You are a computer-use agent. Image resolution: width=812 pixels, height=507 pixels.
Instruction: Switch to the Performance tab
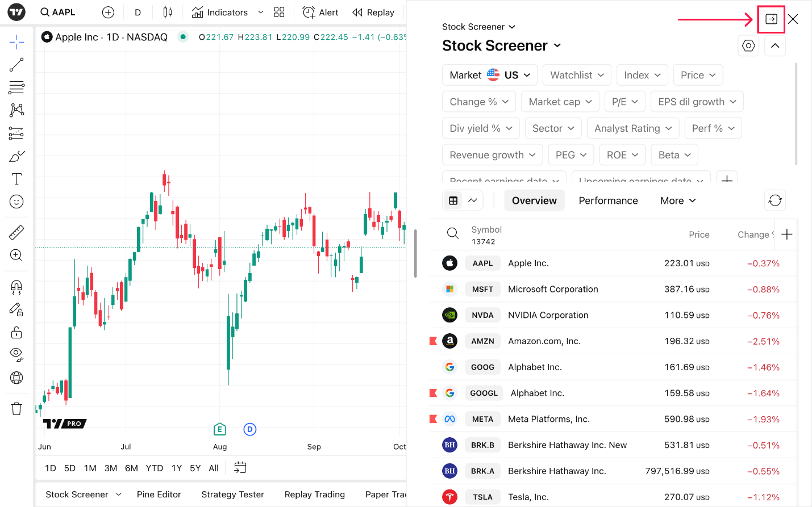click(x=608, y=200)
